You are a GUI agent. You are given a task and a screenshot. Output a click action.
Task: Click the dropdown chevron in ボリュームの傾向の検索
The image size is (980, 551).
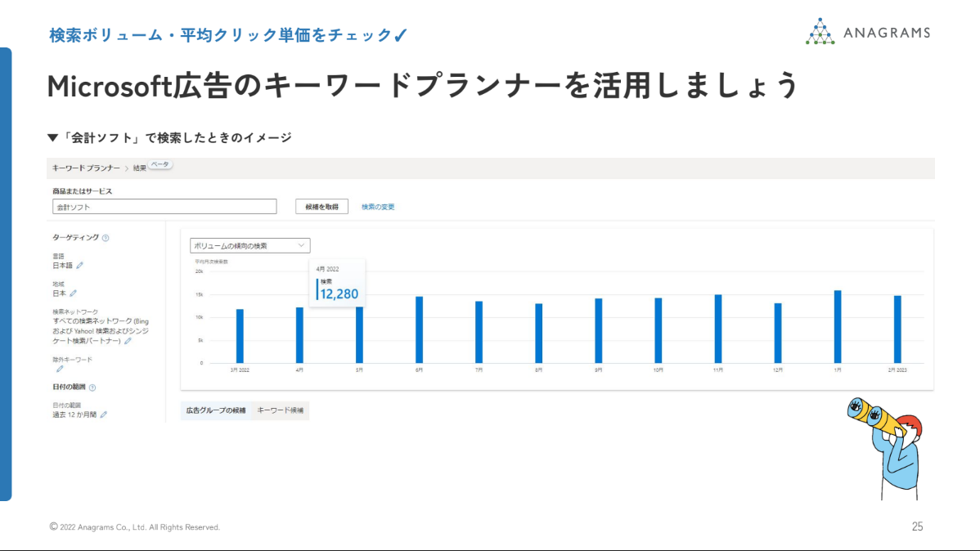pyautogui.click(x=301, y=245)
